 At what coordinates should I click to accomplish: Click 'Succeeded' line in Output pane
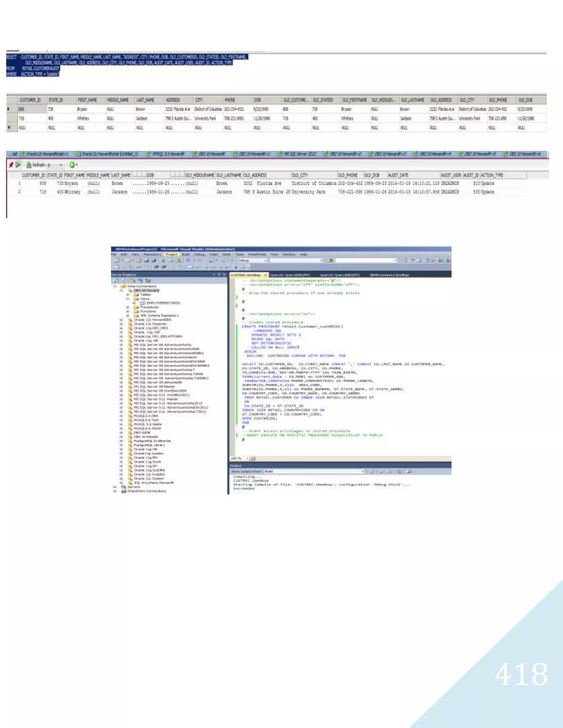click(244, 489)
